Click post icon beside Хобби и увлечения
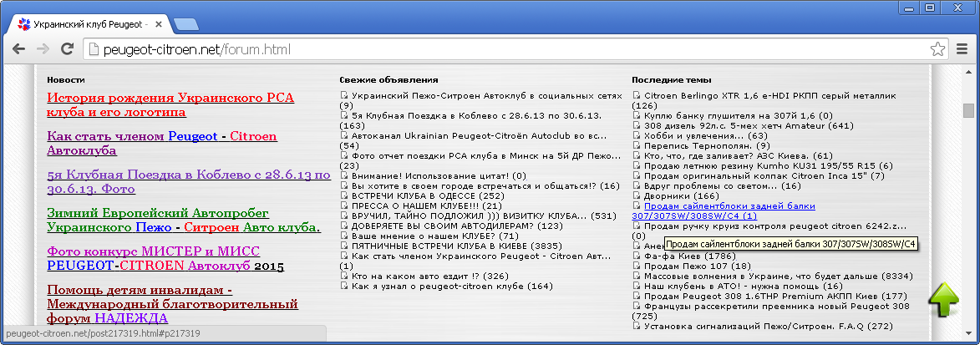The width and height of the screenshot is (980, 345). [637, 135]
